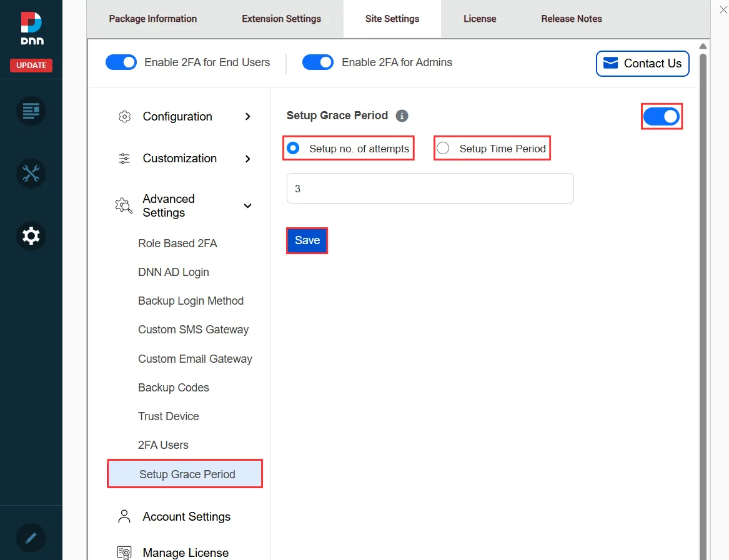This screenshot has width=729, height=560.
Task: Click the Save button
Action: [307, 240]
